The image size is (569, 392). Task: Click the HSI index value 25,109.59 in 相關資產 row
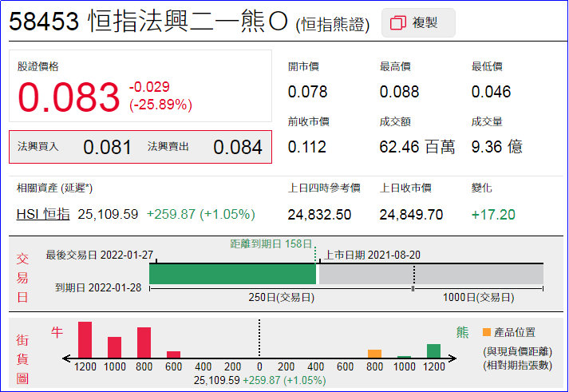pyautogui.click(x=108, y=214)
